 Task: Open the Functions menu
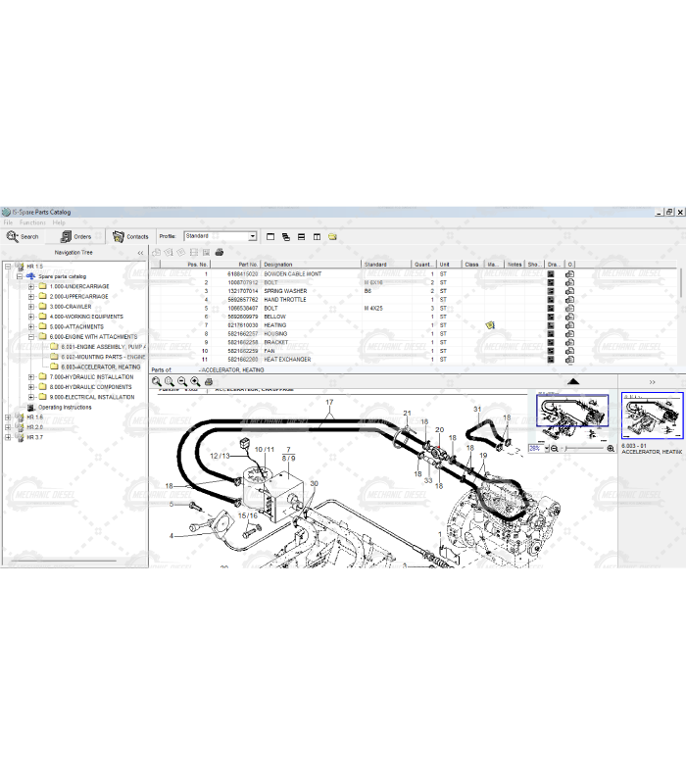(x=32, y=222)
